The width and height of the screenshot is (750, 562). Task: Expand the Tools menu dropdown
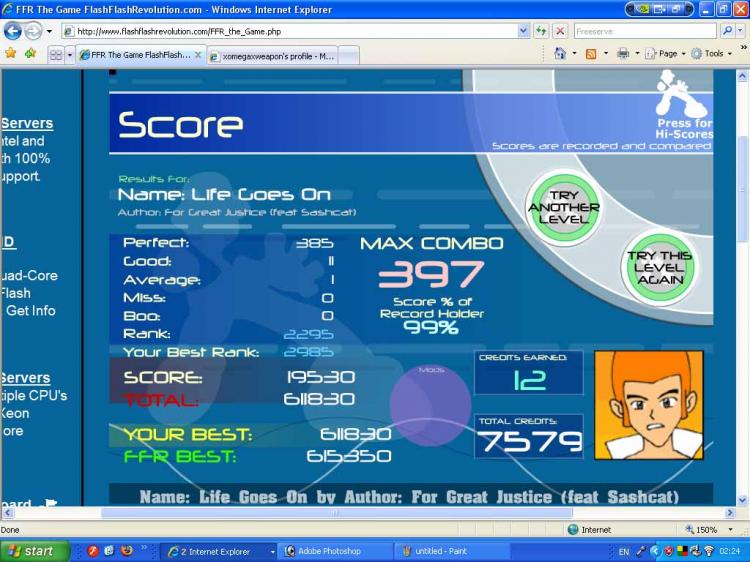712,54
